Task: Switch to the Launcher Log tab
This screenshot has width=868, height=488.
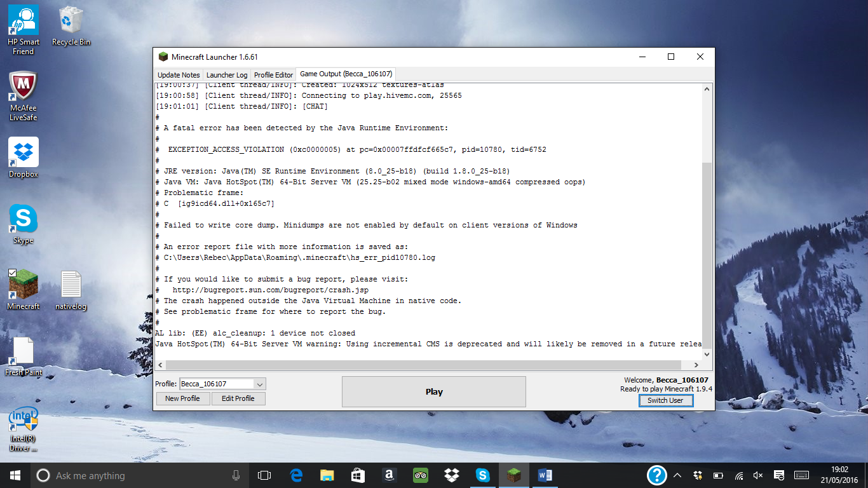Action: pos(227,75)
